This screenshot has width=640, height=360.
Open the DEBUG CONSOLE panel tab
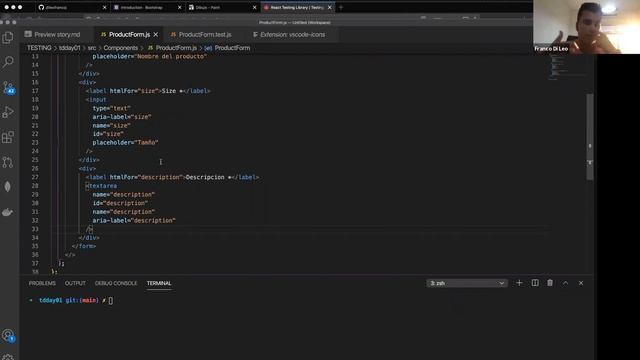point(116,283)
